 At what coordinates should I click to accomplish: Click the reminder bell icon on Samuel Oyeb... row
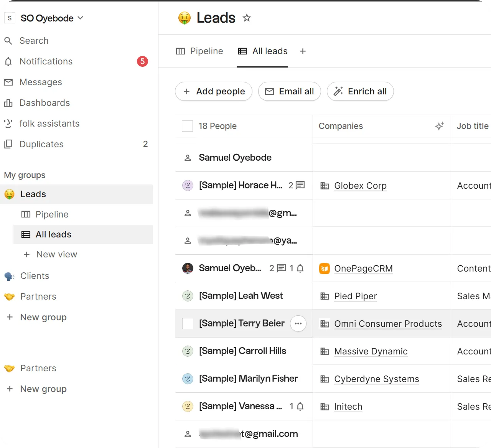(x=300, y=268)
